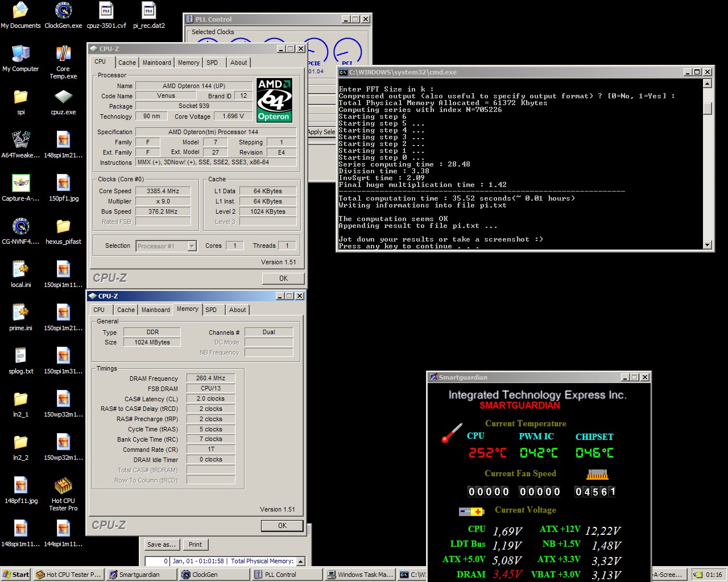
Task: Switch to Windows Task Manager taskbar item
Action: click(359, 575)
